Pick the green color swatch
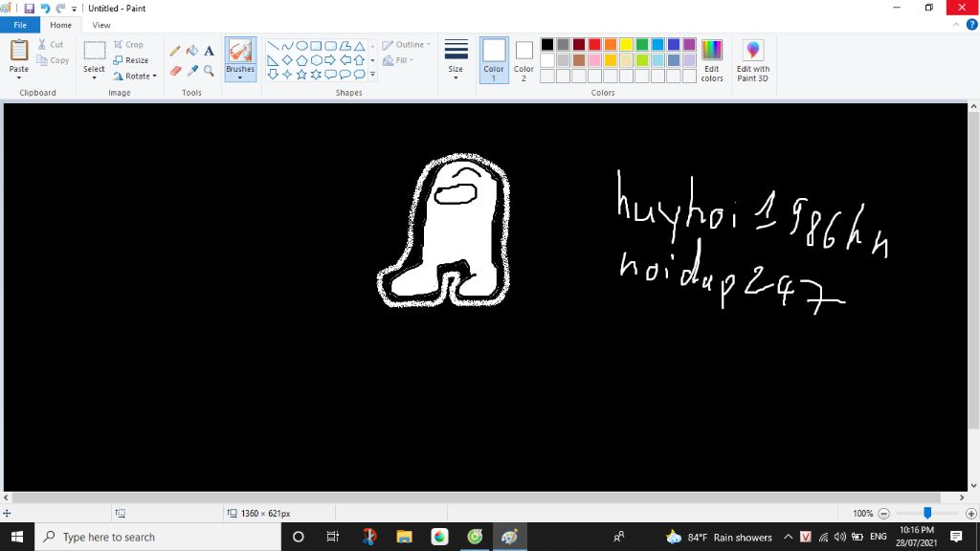The width and height of the screenshot is (980, 551). [x=642, y=44]
